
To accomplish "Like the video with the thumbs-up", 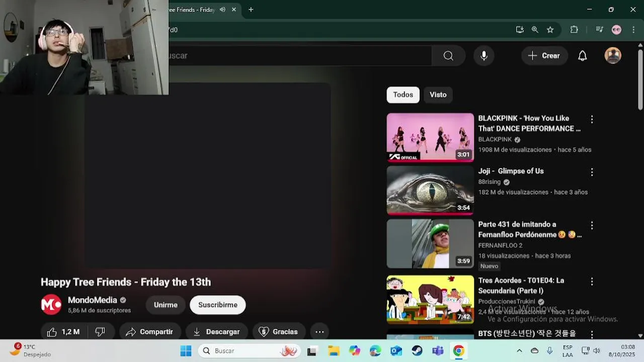I will click(x=64, y=332).
